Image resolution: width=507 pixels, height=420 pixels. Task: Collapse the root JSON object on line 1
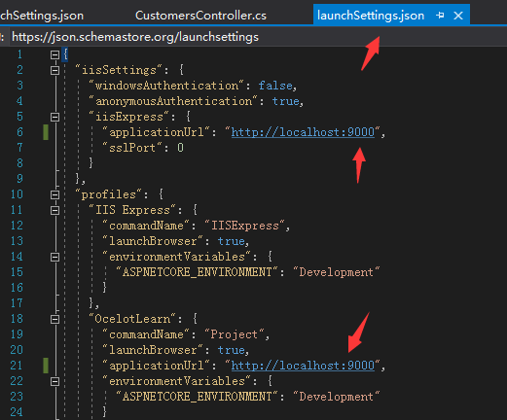[x=54, y=54]
